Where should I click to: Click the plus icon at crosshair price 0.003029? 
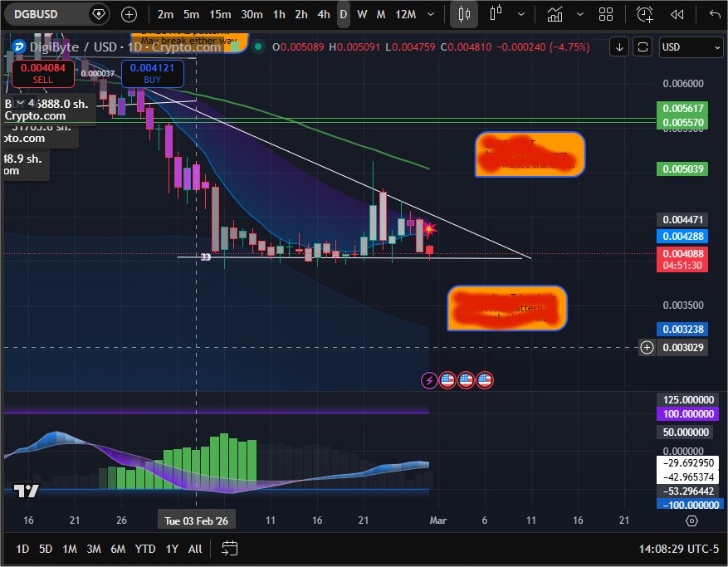point(647,347)
